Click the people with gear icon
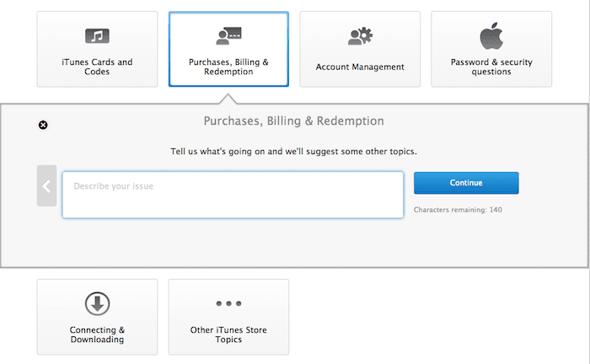 coord(360,36)
